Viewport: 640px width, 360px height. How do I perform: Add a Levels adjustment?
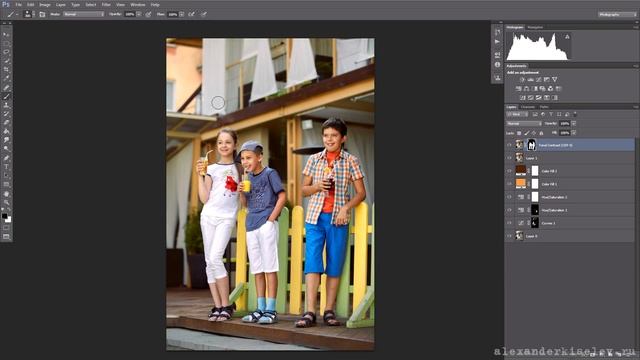pyautogui.click(x=531, y=80)
